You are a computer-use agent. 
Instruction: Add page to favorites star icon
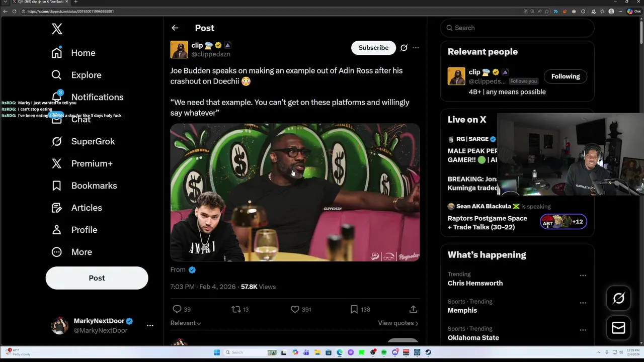547,11
